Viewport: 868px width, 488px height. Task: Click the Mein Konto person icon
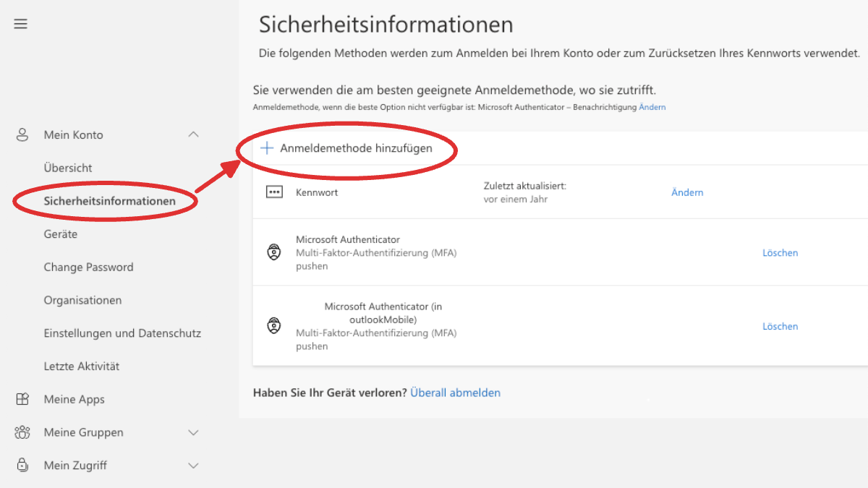[22, 134]
